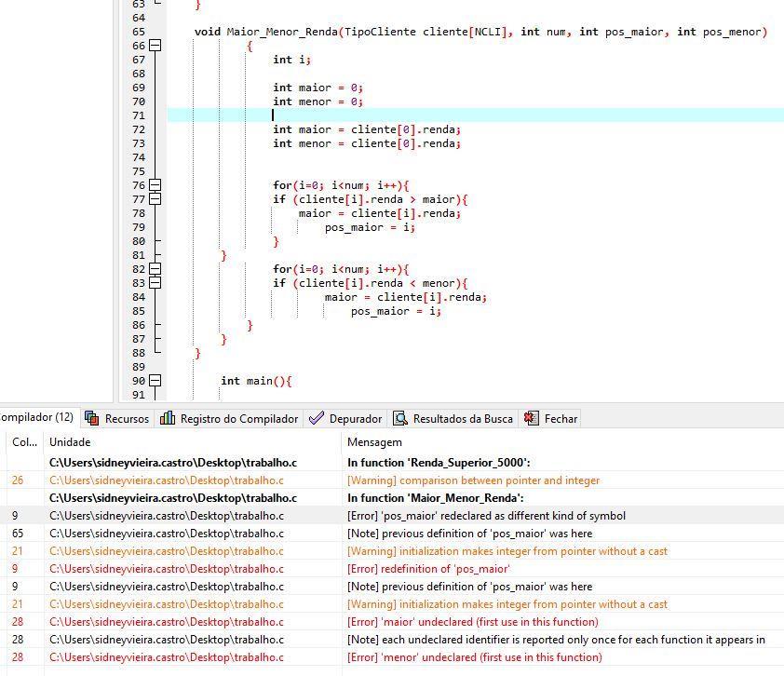
Task: Click the 'int pos_menor' parameter on line 65
Action: coord(719,32)
